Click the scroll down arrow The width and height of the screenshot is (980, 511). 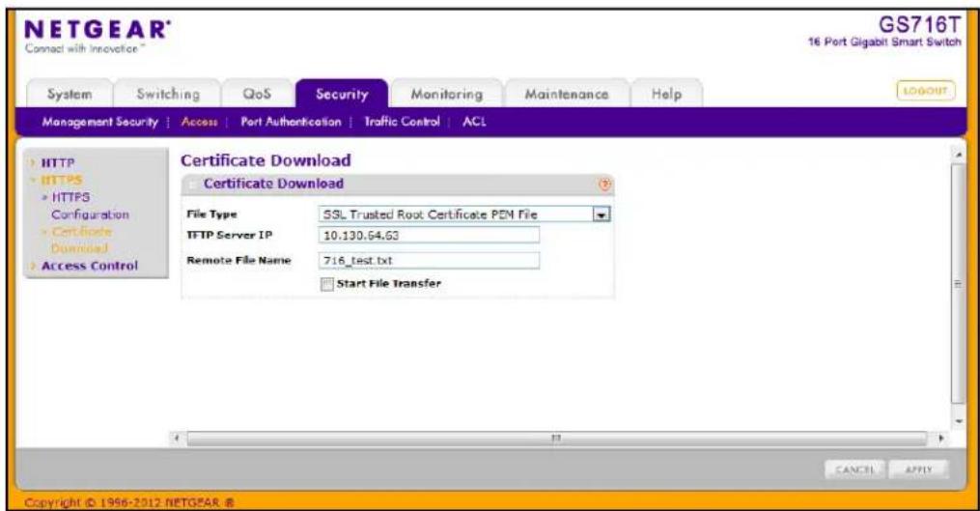pyautogui.click(x=959, y=421)
